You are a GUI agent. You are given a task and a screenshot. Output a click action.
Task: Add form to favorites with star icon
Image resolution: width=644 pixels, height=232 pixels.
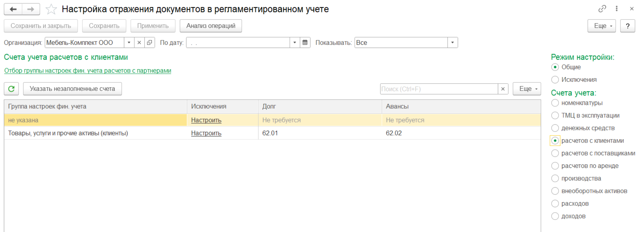[51, 10]
